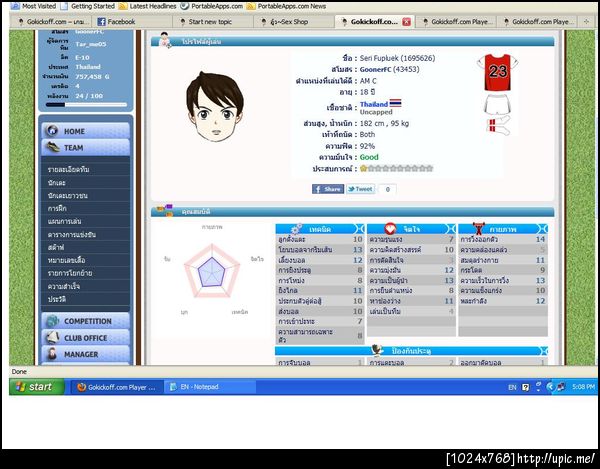Click the Most Visited bookmark icon
This screenshot has height=469, width=600.
click(15, 6)
